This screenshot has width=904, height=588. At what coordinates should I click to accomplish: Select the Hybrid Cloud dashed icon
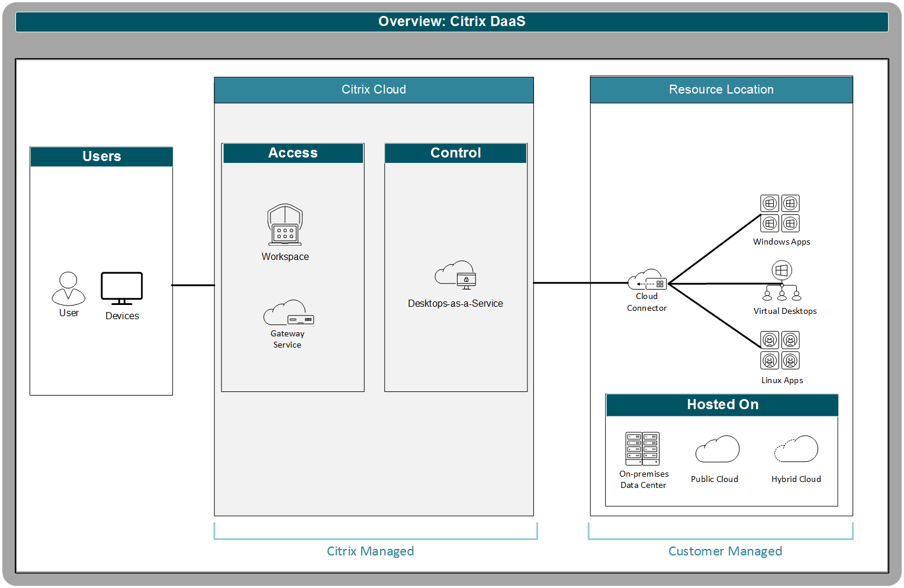[x=796, y=449]
